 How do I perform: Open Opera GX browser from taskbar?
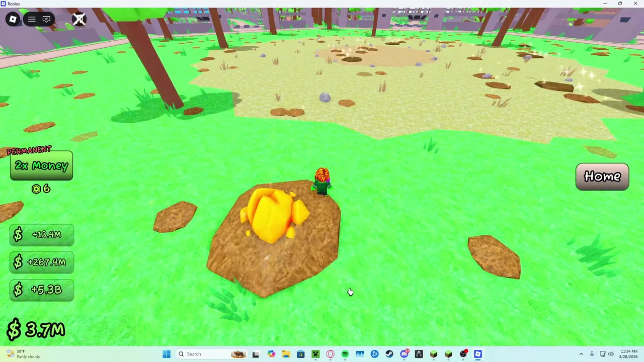coord(330,354)
